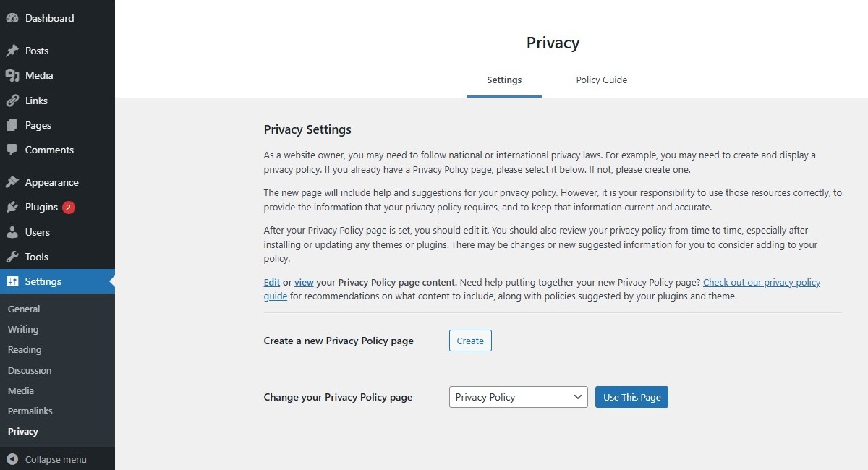Select the Settings menu heading

(57, 281)
